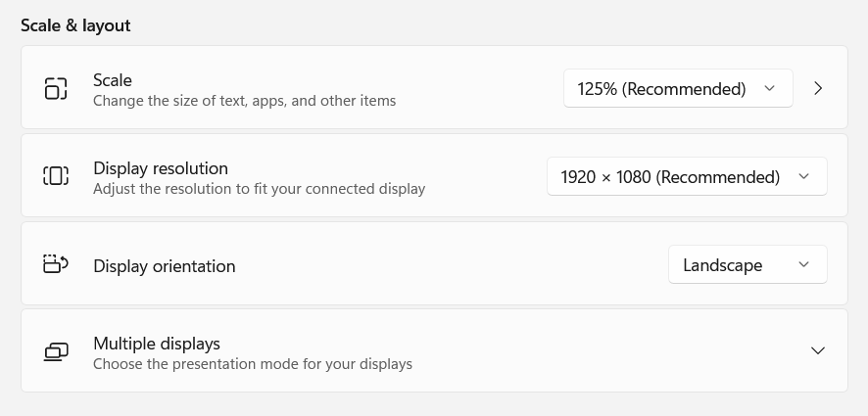Click the Display orientation rotate icon
This screenshot has width=868, height=416.
click(56, 264)
